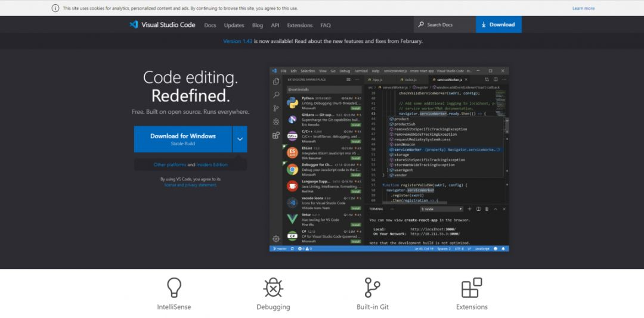Image resolution: width=644 pixels, height=318 pixels.
Task: Open the '1: node' terminal dropdown in the hero screenshot
Action: tap(441, 209)
